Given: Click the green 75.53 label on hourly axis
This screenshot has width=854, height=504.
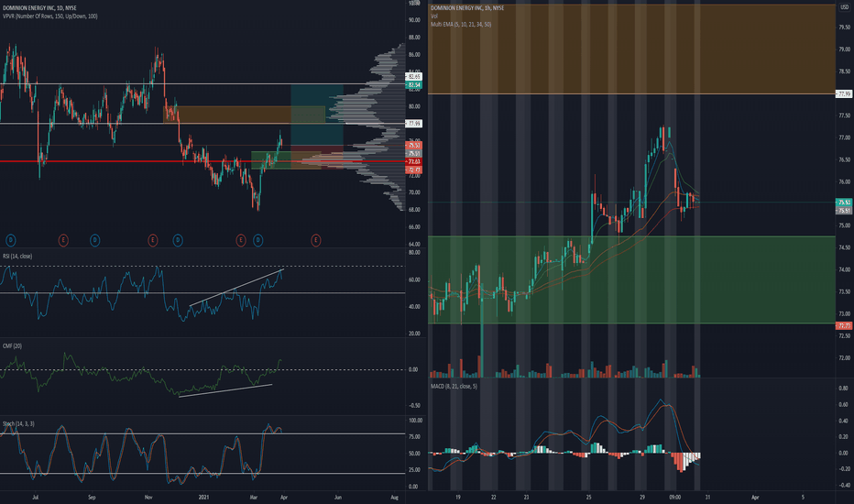Looking at the screenshot, I should click(844, 203).
